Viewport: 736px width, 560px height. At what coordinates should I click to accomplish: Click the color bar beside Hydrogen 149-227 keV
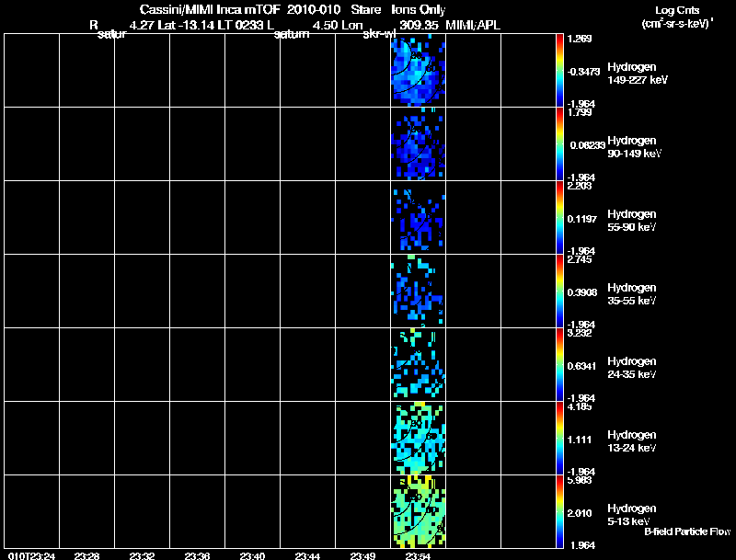pyautogui.click(x=559, y=71)
